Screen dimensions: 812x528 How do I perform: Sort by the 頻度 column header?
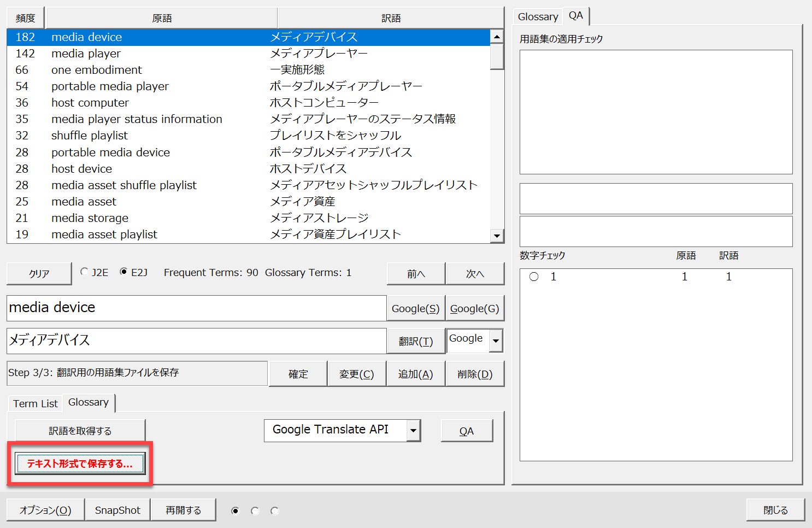point(25,18)
